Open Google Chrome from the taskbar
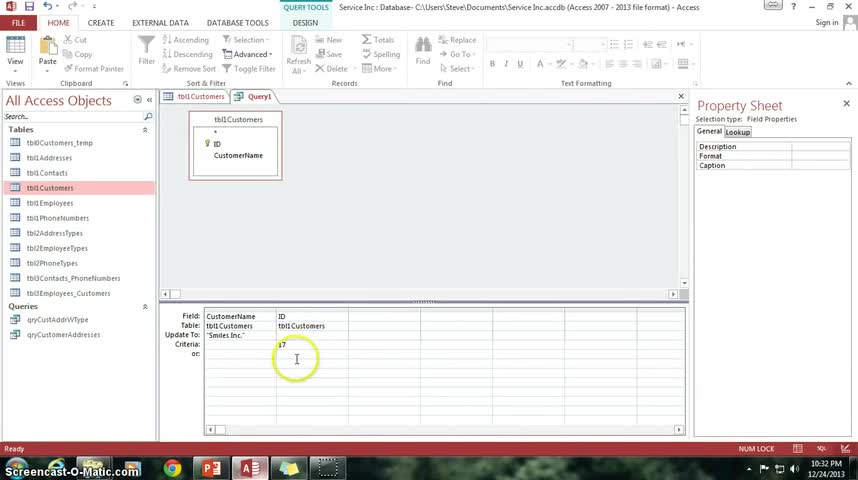 (x=172, y=468)
